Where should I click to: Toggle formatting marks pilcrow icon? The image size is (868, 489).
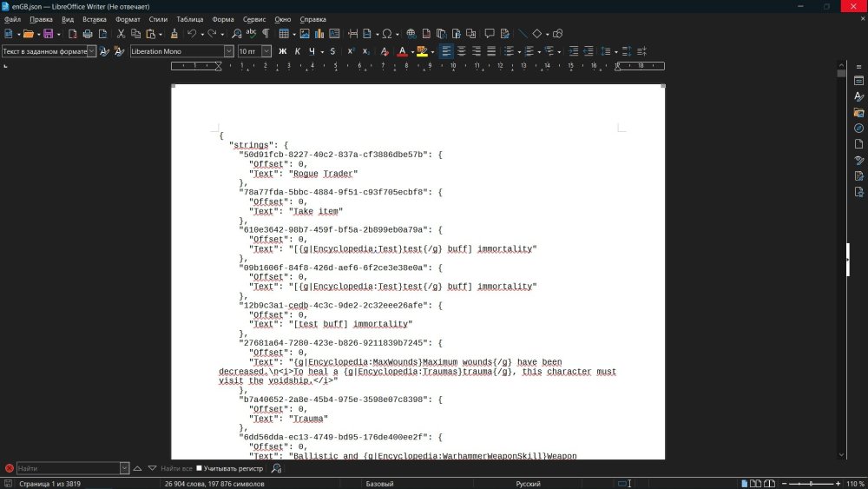tap(266, 34)
